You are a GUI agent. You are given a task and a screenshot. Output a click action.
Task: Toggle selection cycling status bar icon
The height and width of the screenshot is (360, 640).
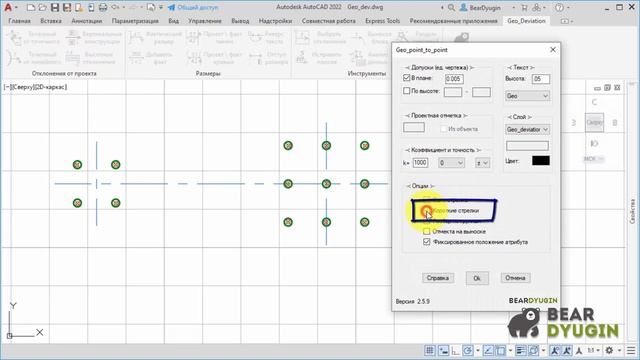533,350
